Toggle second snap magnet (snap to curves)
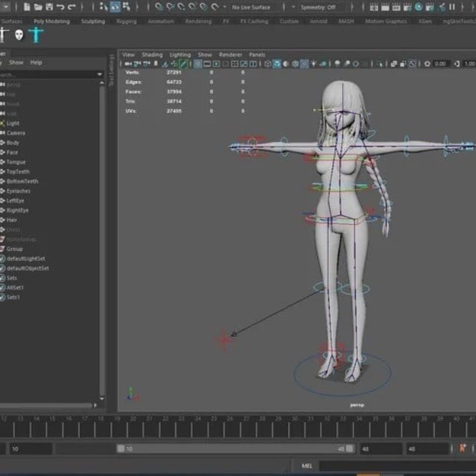Viewport: 476px width, 476px height. coord(170,7)
